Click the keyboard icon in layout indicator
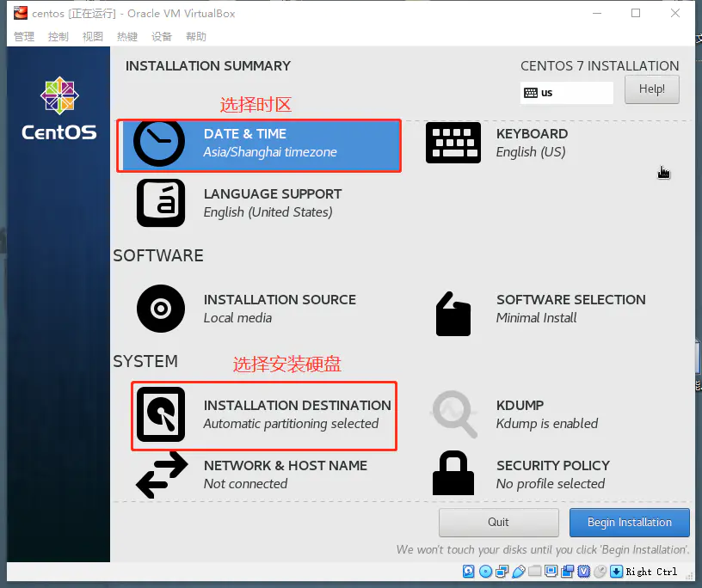Screen dimensions: 702x588 click(531, 93)
